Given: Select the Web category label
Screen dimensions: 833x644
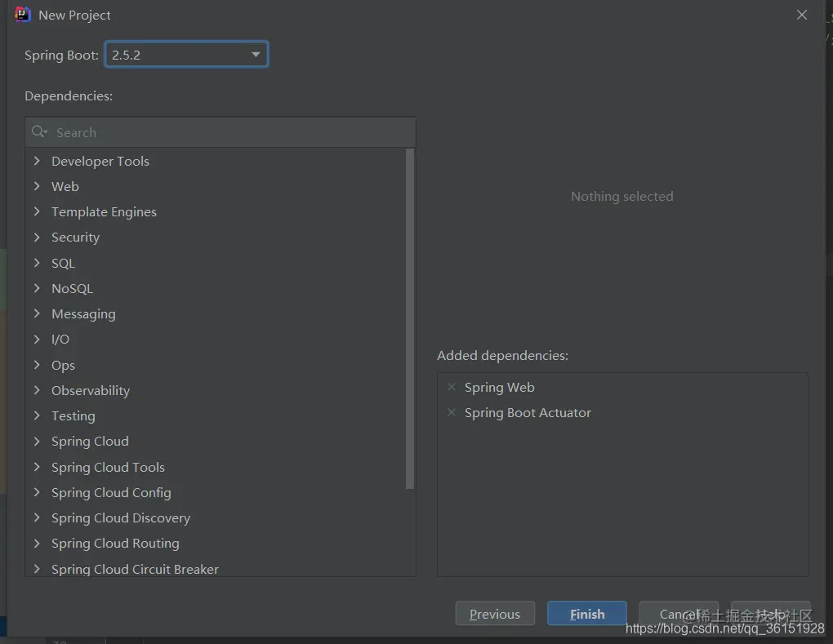Looking at the screenshot, I should pos(65,186).
